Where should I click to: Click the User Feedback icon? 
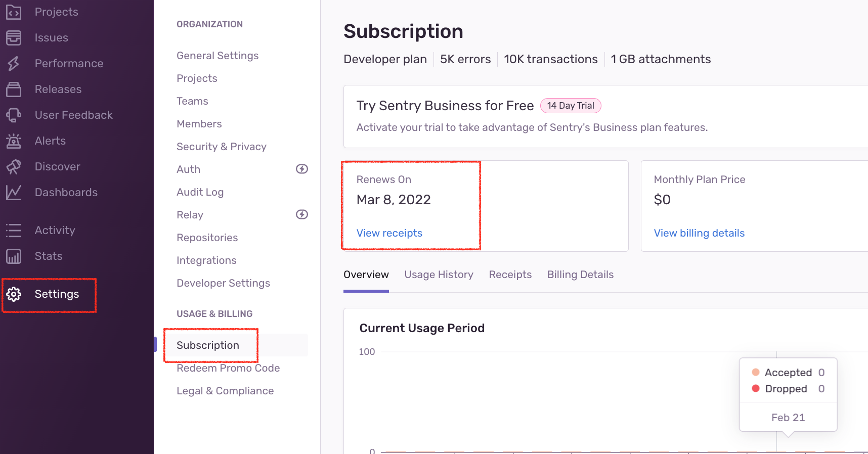tap(14, 115)
